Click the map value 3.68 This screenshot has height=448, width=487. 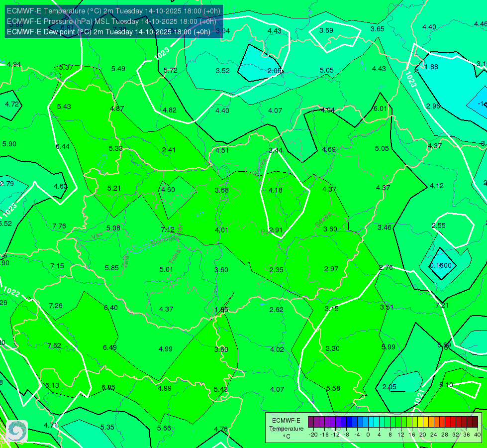pos(222,190)
